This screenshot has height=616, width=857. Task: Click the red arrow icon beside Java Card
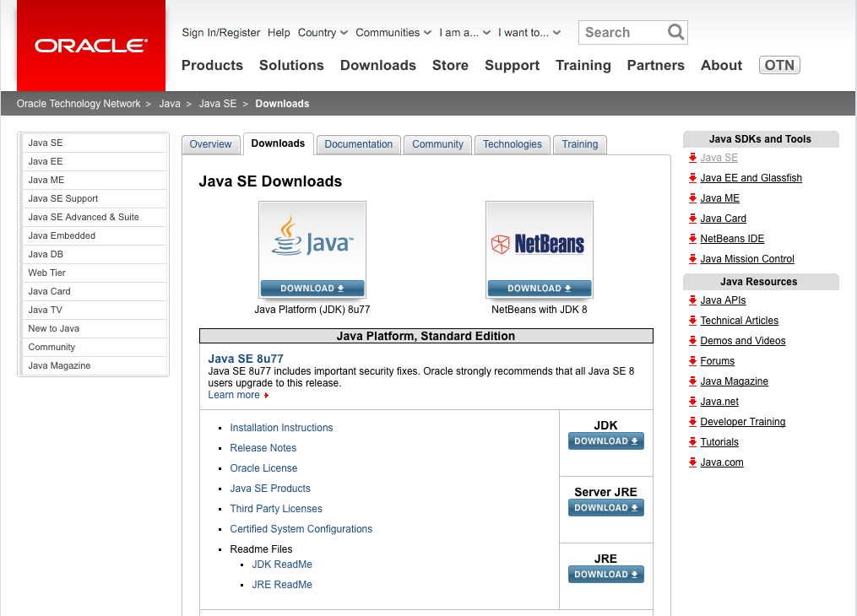pyautogui.click(x=692, y=219)
